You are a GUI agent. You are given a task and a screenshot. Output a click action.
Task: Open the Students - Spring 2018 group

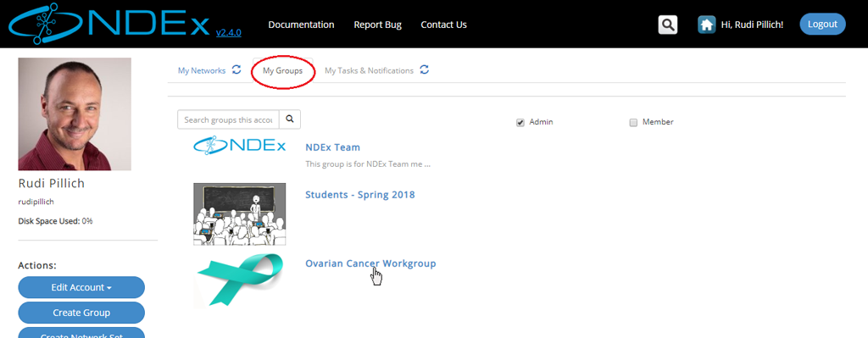pyautogui.click(x=359, y=195)
